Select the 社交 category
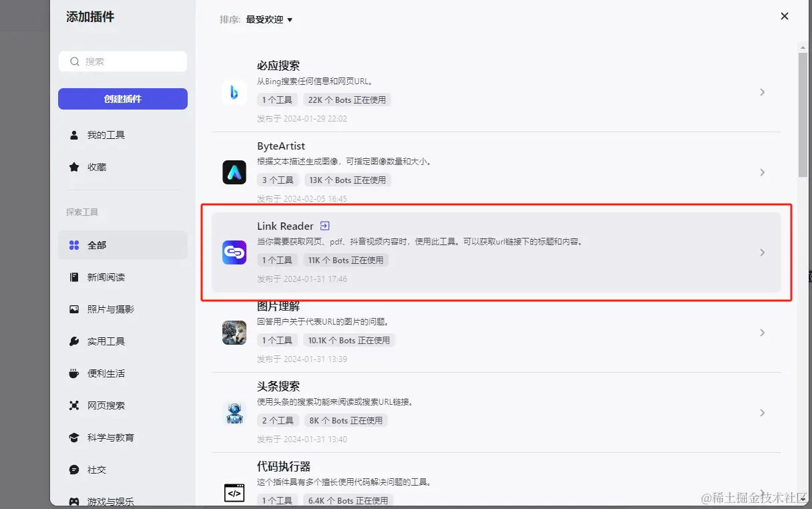The height and width of the screenshot is (509, 812). pos(123,470)
